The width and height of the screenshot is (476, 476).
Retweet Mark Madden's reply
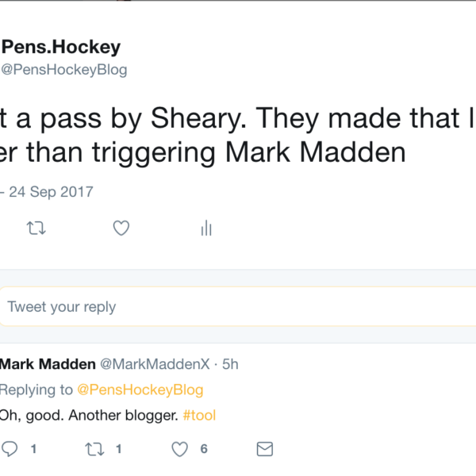(x=94, y=449)
